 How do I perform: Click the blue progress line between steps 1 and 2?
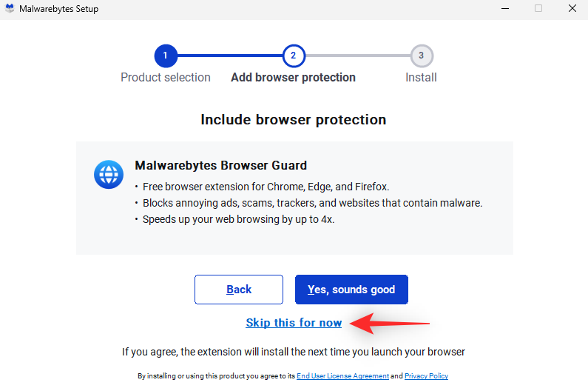[x=229, y=56]
